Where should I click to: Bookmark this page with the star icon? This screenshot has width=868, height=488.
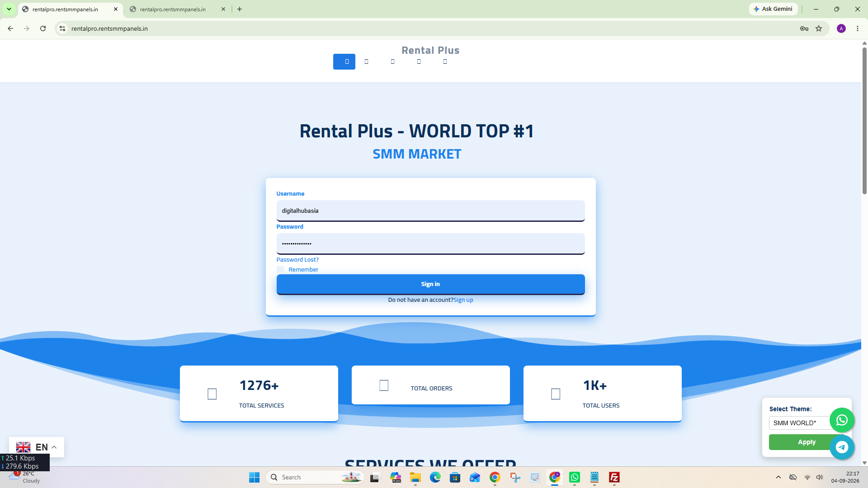tap(819, 28)
